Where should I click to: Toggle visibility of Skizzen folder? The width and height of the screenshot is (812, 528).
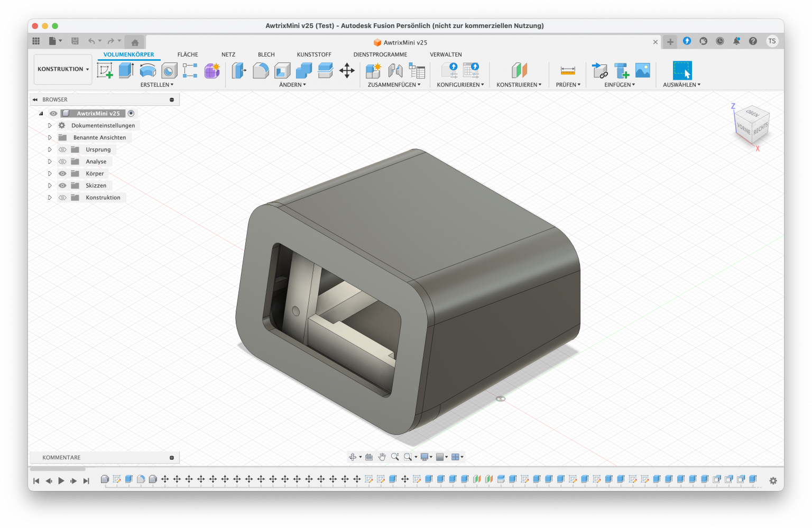[62, 186]
